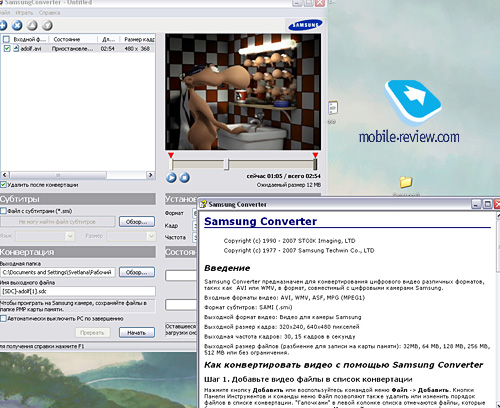The image size is (500, 408).
Task: Toggle Удалить после конвертации checkbox
Action: pos(3,184)
